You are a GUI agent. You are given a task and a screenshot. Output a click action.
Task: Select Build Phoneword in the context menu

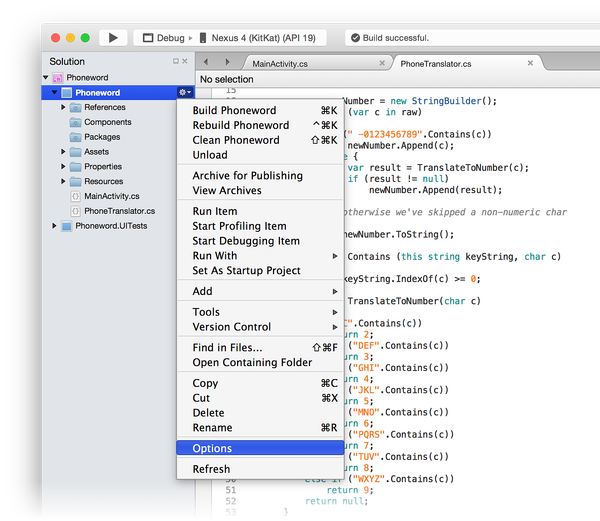(x=236, y=111)
